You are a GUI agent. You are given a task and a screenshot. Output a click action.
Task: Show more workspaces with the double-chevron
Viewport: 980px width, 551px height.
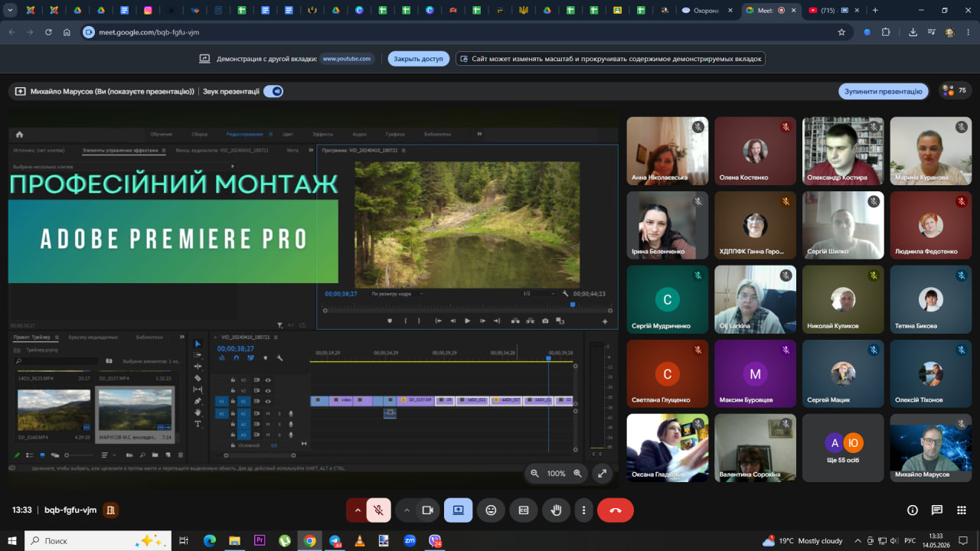pyautogui.click(x=479, y=134)
